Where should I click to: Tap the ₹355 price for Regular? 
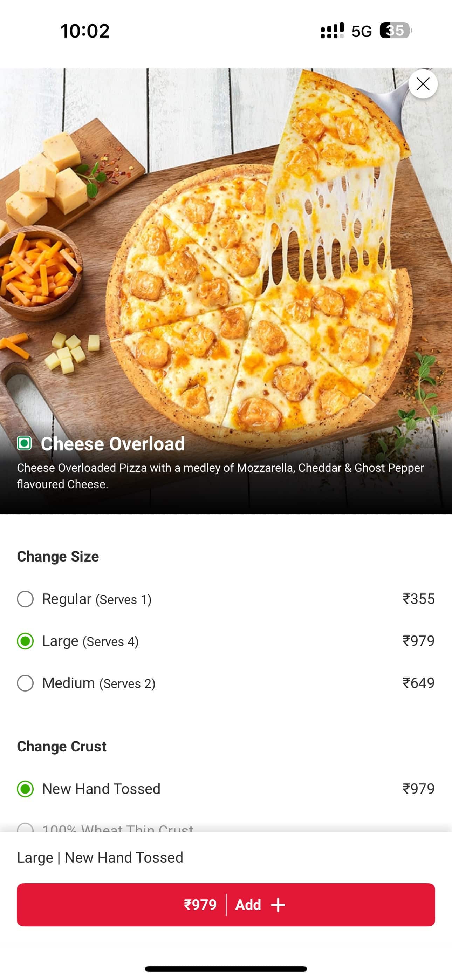pyautogui.click(x=418, y=599)
